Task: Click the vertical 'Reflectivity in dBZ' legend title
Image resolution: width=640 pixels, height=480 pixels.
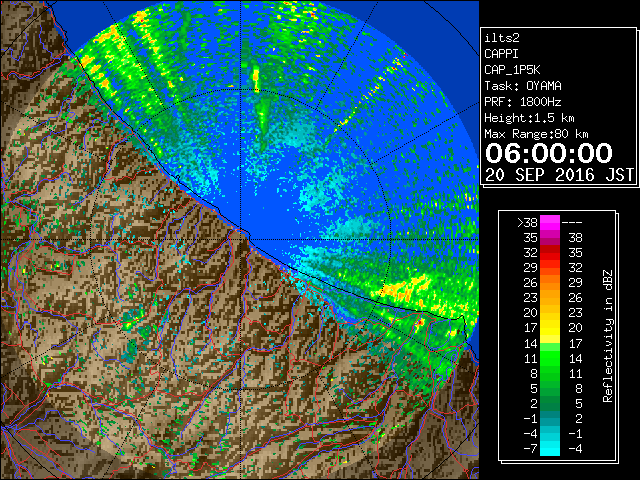Action: (x=608, y=336)
